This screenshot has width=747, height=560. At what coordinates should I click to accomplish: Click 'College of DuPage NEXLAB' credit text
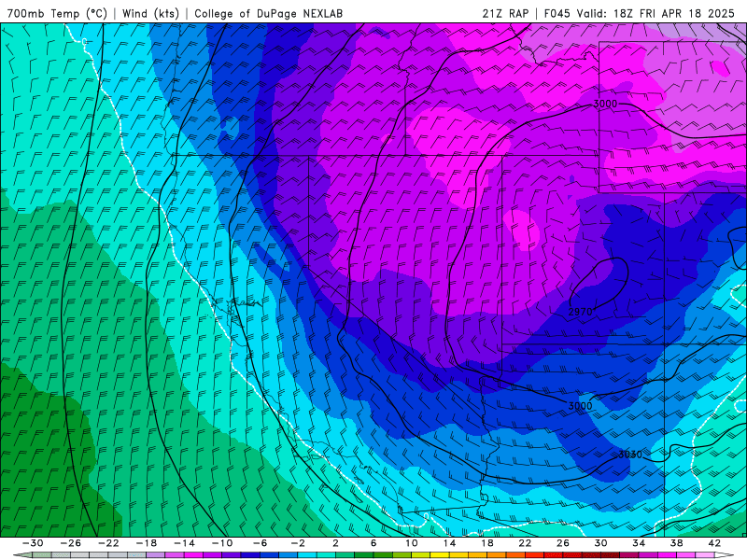point(268,13)
